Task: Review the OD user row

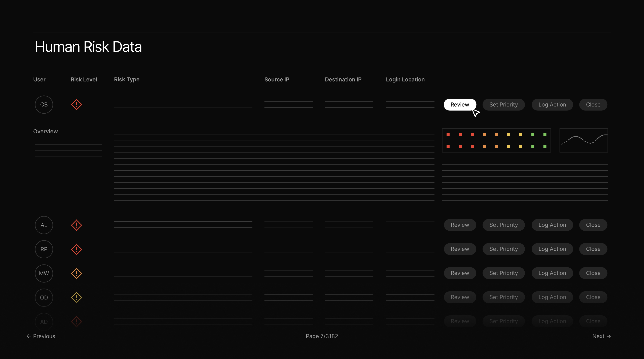Action: click(460, 297)
